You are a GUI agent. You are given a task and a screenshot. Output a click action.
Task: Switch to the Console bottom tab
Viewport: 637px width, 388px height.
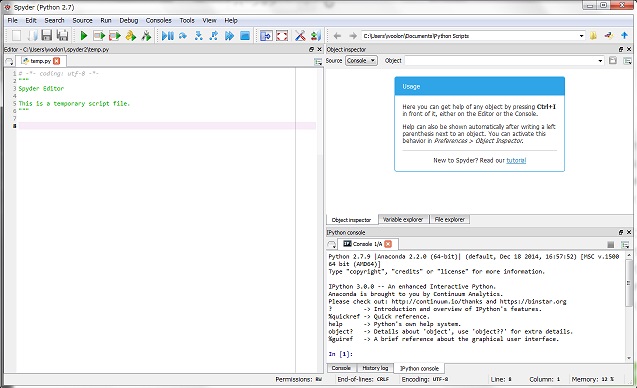(x=341, y=368)
